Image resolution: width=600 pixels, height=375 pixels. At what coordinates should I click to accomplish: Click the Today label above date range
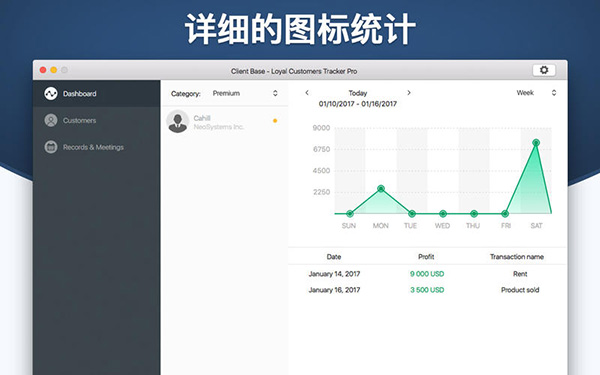[x=358, y=93]
